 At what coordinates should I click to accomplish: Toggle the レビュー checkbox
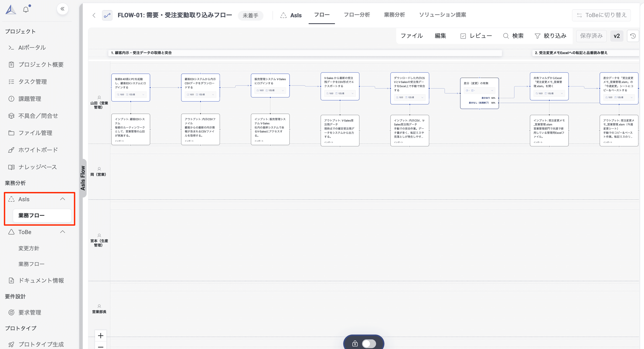(x=463, y=36)
